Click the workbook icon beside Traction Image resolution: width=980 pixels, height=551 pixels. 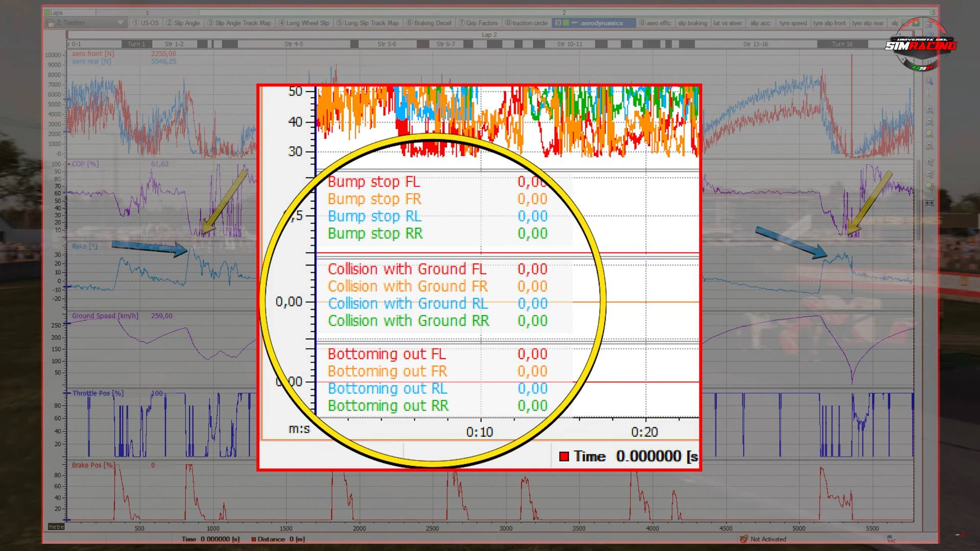tap(50, 23)
